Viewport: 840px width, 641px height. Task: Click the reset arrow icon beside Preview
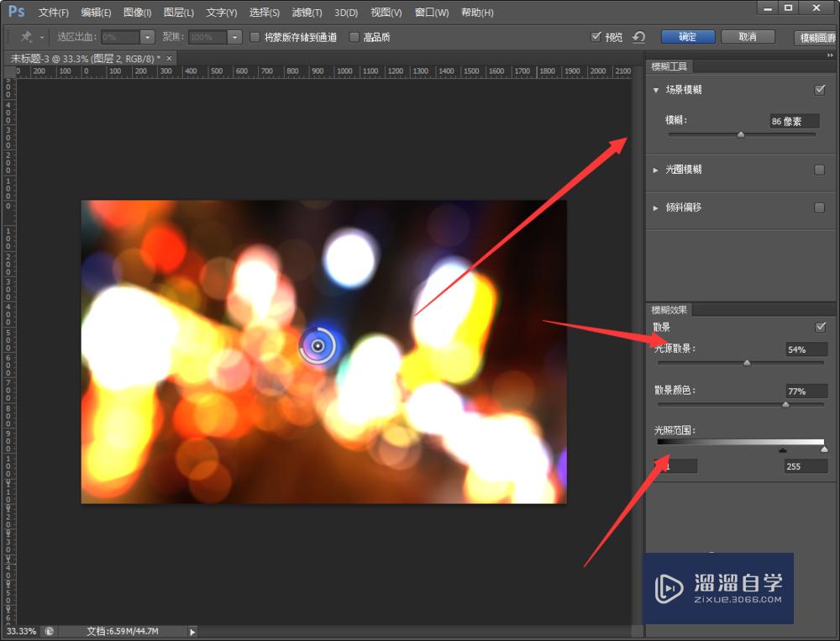(x=638, y=37)
